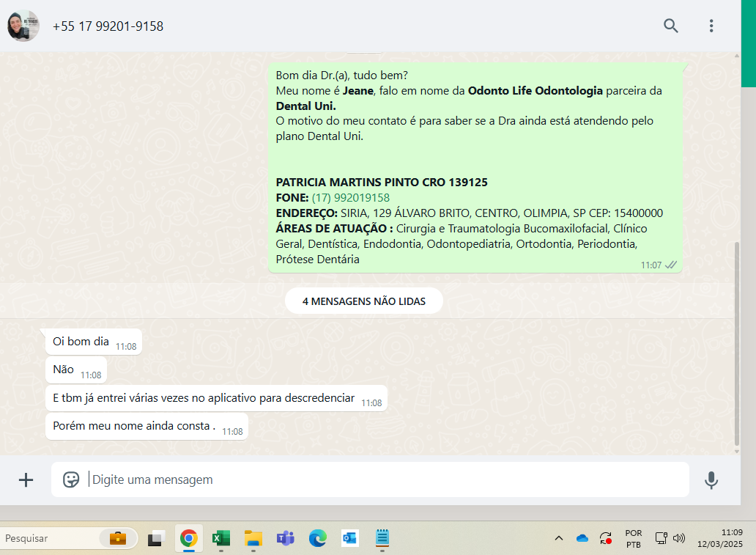This screenshot has height=555, width=756.
Task: Click the double-check read receipt at 11:07
Action: 671,265
